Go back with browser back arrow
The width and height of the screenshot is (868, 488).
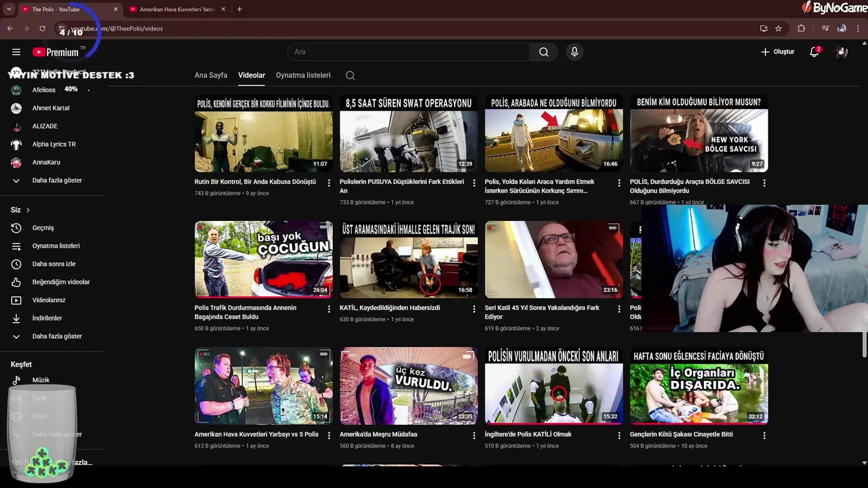[x=9, y=28]
